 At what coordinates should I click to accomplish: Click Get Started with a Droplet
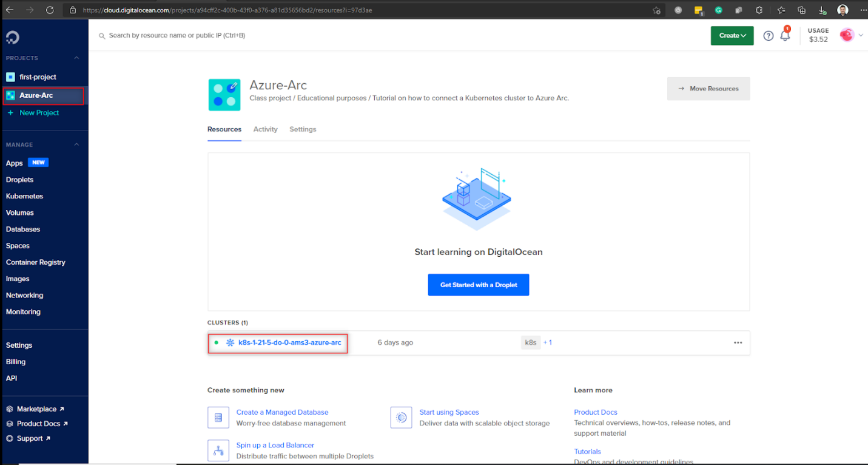point(479,285)
